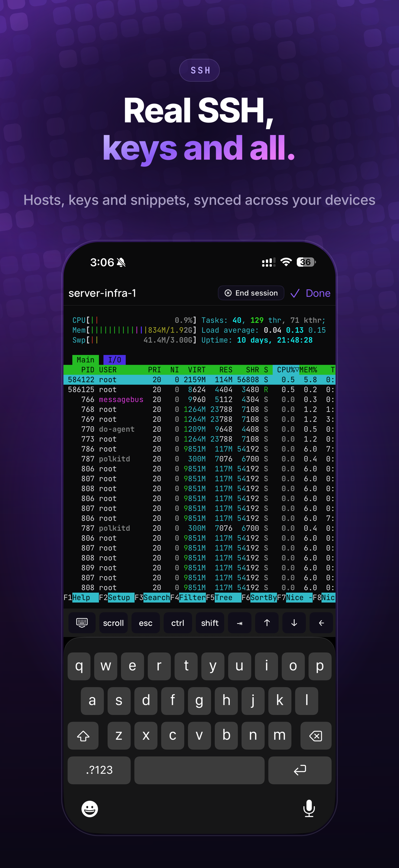Screen dimensions: 399x868
Task: Tap the z key
Action: tap(119, 735)
